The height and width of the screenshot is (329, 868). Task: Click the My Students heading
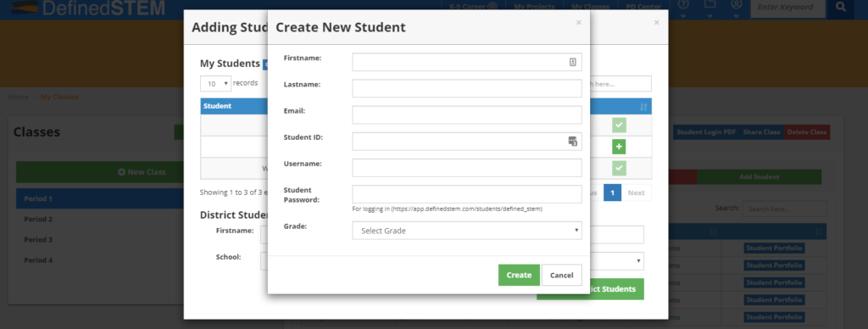[230, 63]
